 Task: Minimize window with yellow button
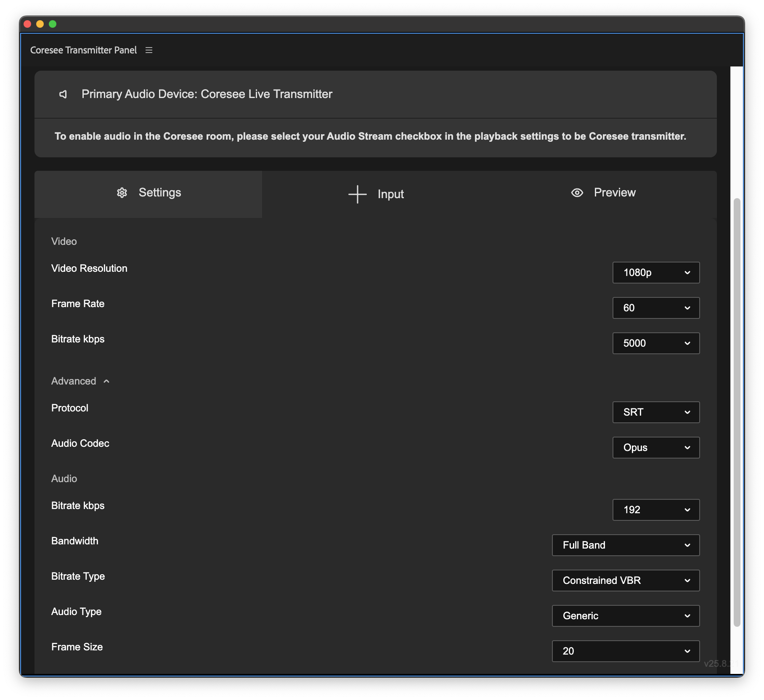[x=40, y=24]
